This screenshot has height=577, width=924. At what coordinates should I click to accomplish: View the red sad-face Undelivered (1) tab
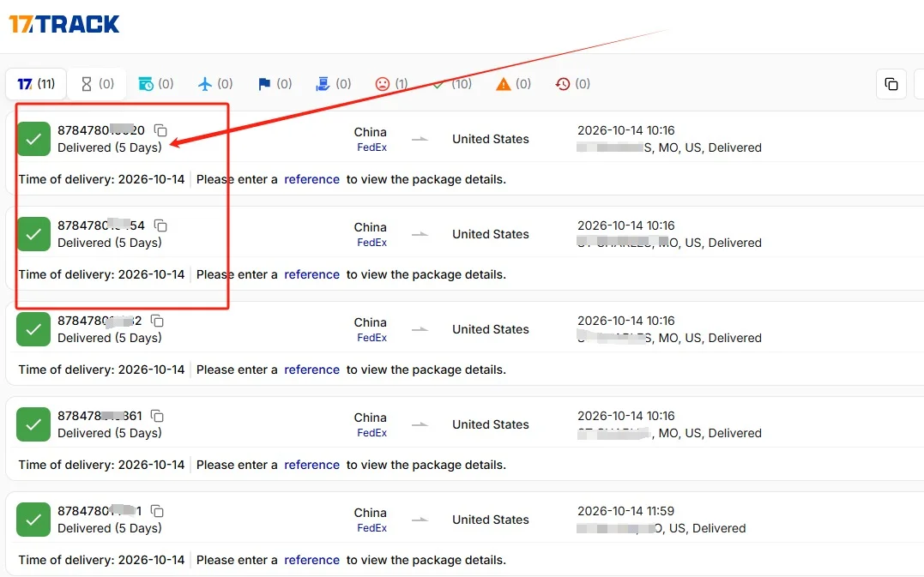[x=392, y=84]
